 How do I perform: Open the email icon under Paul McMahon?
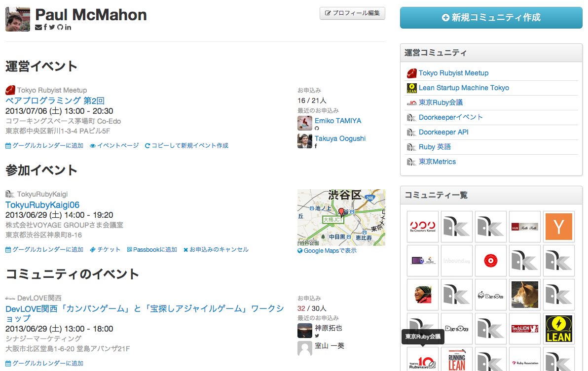[38, 27]
